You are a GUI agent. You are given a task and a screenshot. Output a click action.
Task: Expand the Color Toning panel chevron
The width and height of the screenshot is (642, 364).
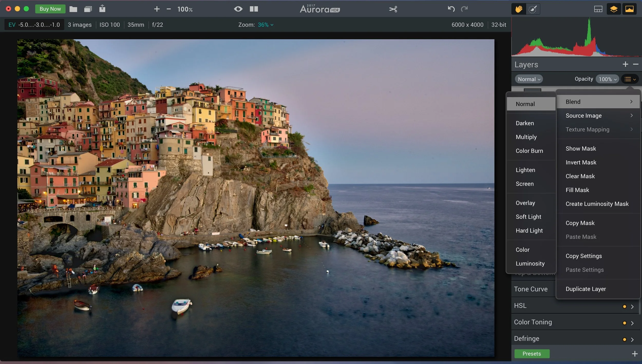click(632, 323)
